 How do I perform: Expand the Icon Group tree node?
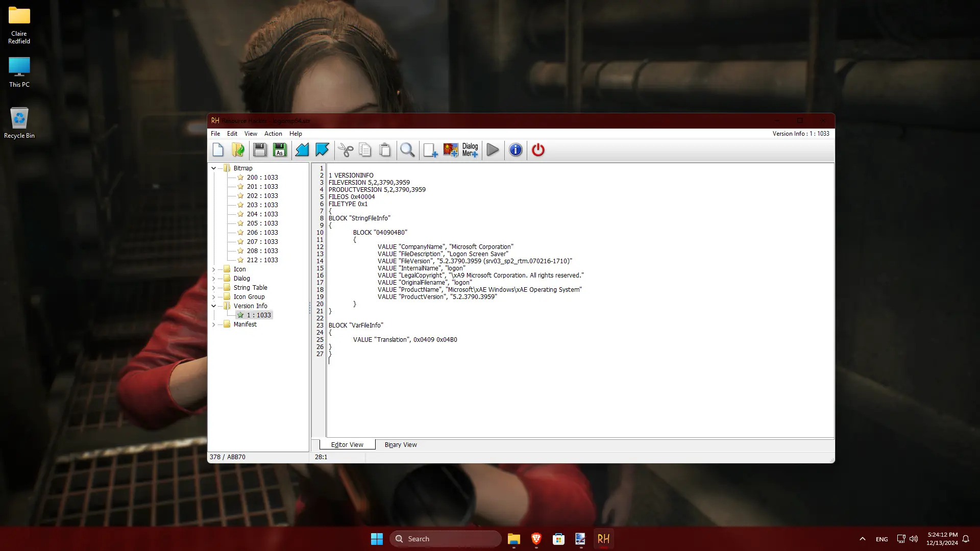point(214,297)
